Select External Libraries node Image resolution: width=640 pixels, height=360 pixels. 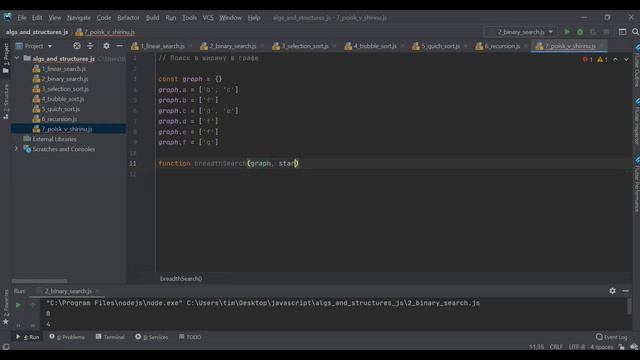(x=54, y=139)
